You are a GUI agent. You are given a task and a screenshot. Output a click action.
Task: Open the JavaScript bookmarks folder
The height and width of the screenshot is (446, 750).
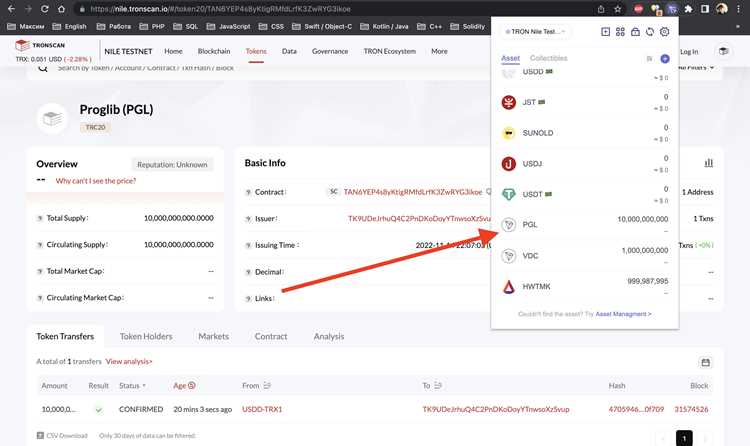229,26
